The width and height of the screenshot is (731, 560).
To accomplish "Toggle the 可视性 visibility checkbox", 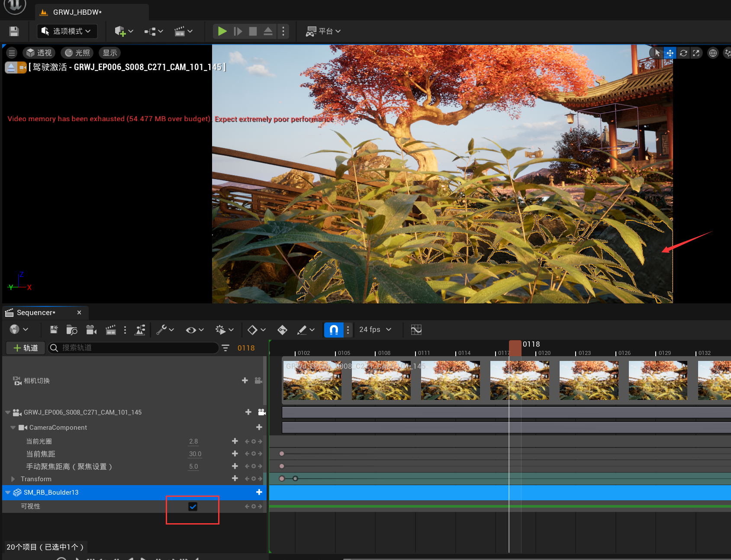I will [x=193, y=506].
